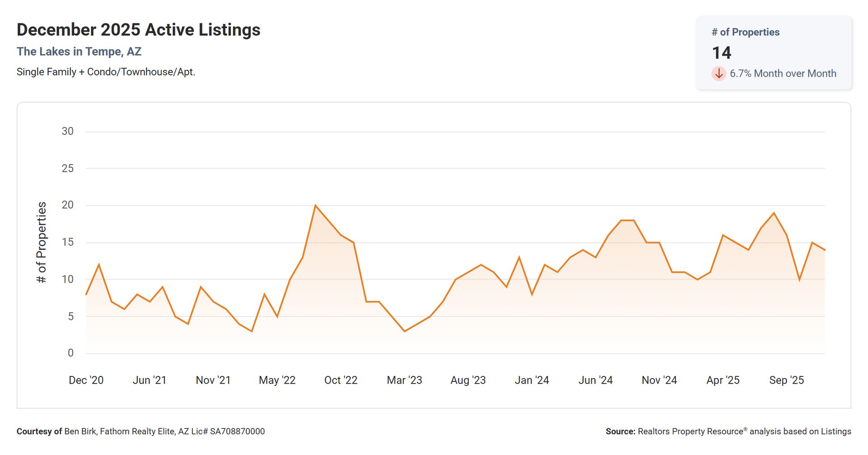The height and width of the screenshot is (455, 868).
Task: Click the red downward arrow icon
Action: coord(718,74)
